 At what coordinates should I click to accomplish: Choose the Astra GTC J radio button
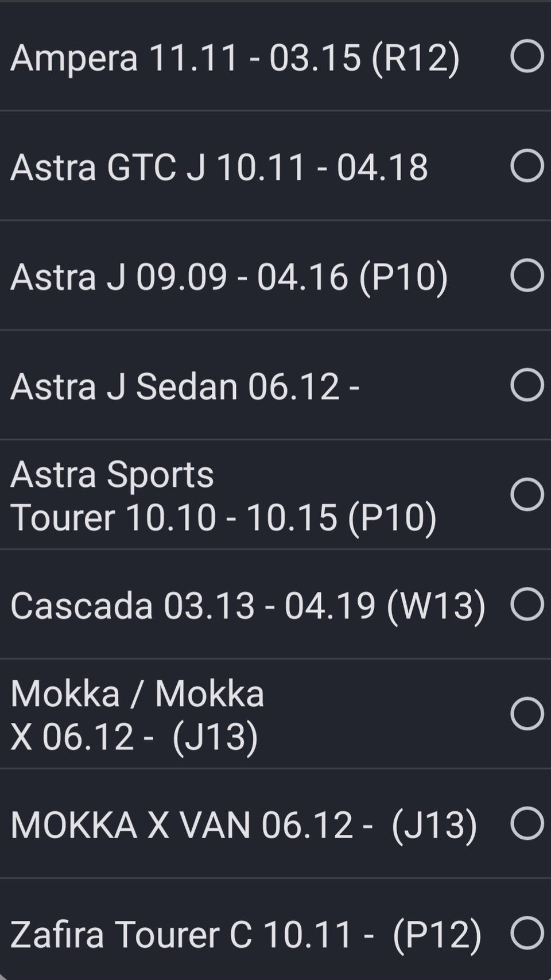[526, 166]
